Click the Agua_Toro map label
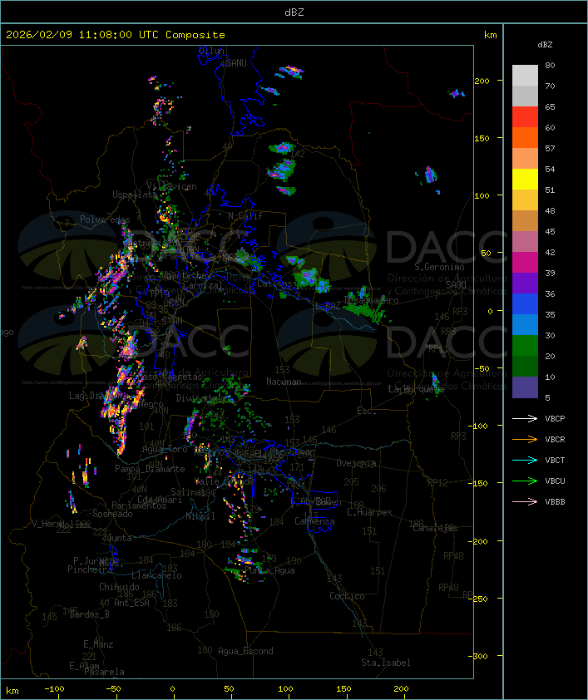This screenshot has width=588, height=700. tap(165, 449)
